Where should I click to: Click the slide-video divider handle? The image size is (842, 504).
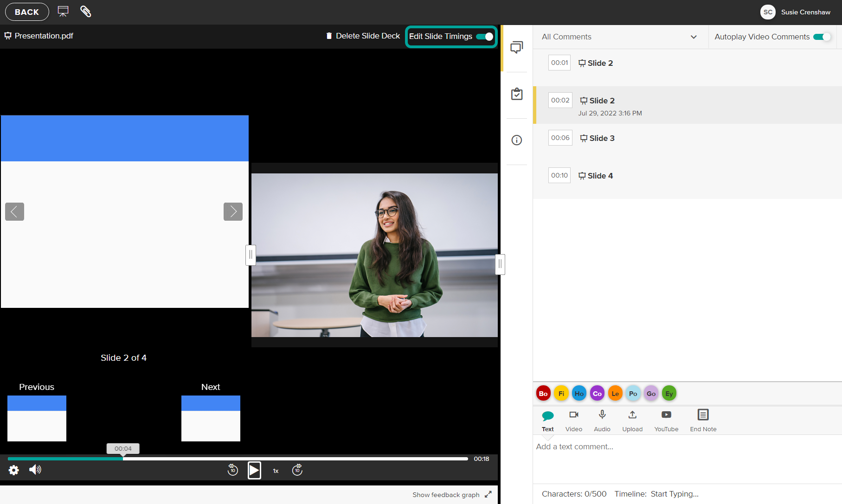[251, 255]
